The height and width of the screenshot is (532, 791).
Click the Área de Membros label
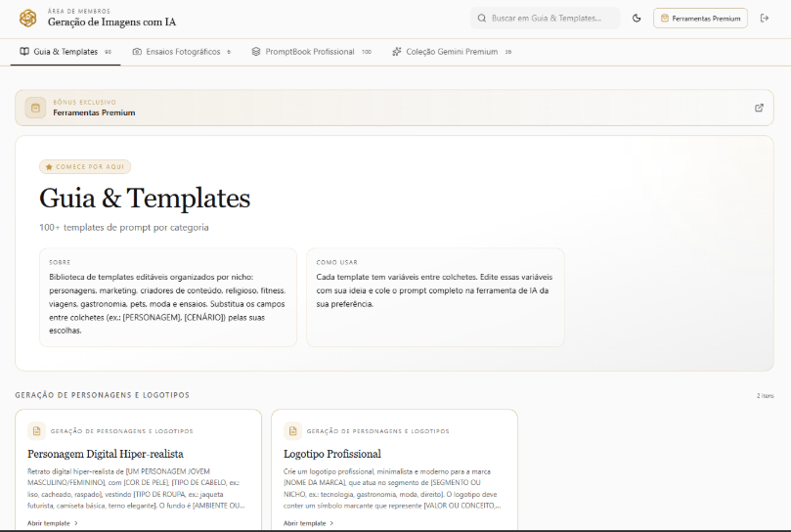tap(78, 11)
